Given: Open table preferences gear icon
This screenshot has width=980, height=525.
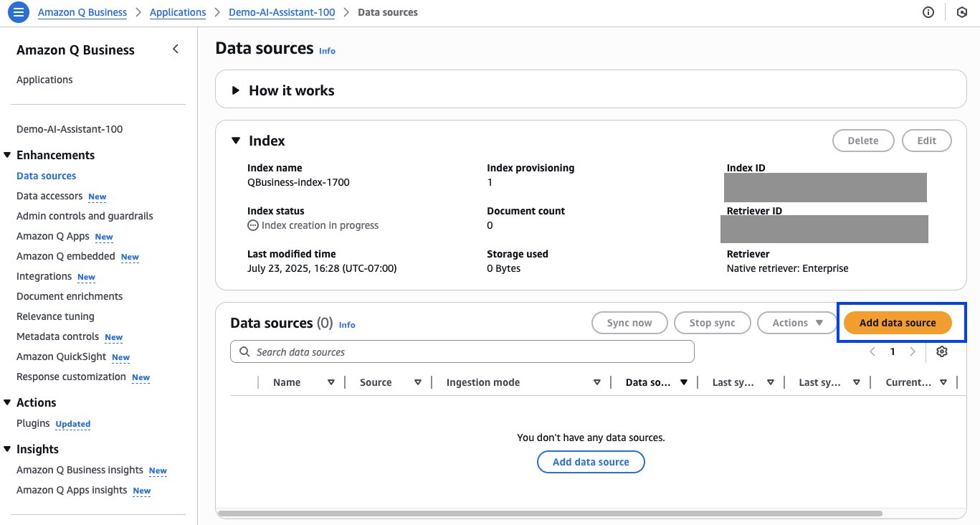Looking at the screenshot, I should click(x=942, y=351).
